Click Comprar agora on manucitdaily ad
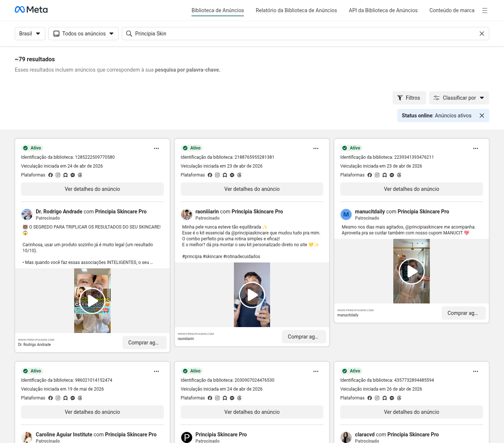The image size is (504, 443). (463, 313)
